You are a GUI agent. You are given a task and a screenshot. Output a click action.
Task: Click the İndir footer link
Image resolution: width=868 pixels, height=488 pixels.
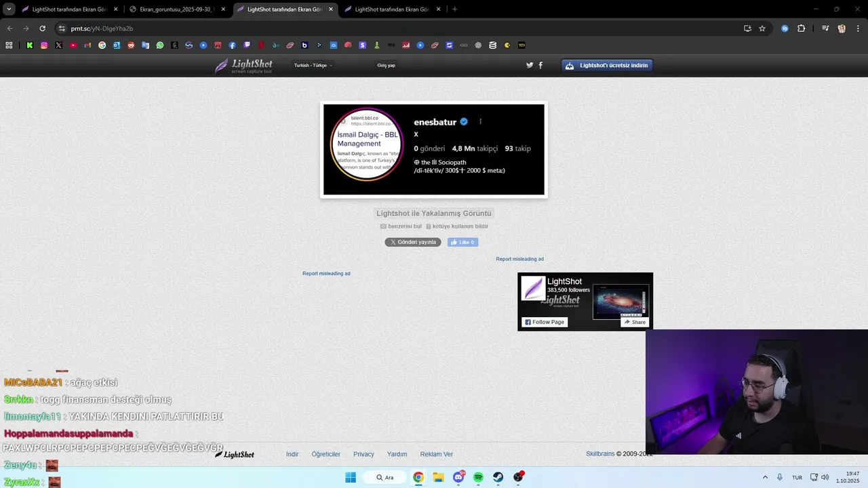[x=292, y=454]
